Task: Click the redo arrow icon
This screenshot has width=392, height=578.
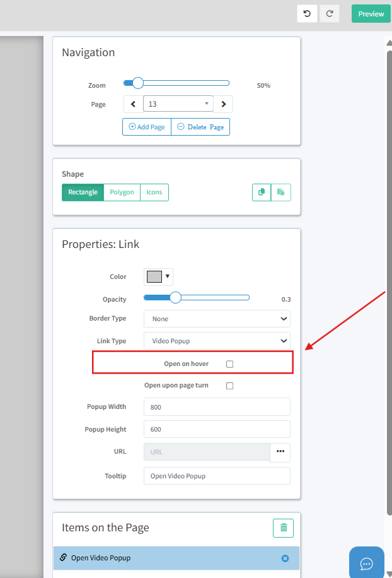Action: tap(330, 14)
